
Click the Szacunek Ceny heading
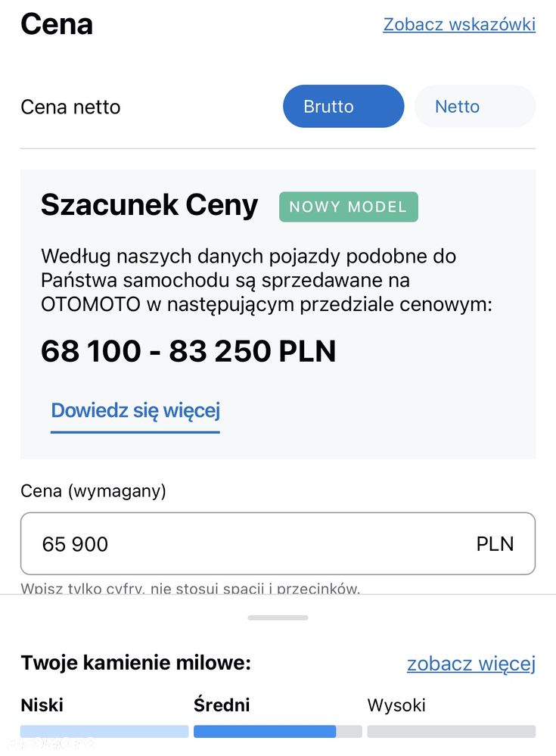(x=149, y=205)
